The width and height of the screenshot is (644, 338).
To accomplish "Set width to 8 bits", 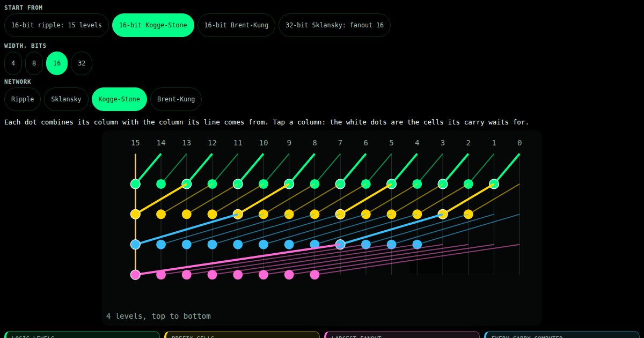I will [x=34, y=63].
